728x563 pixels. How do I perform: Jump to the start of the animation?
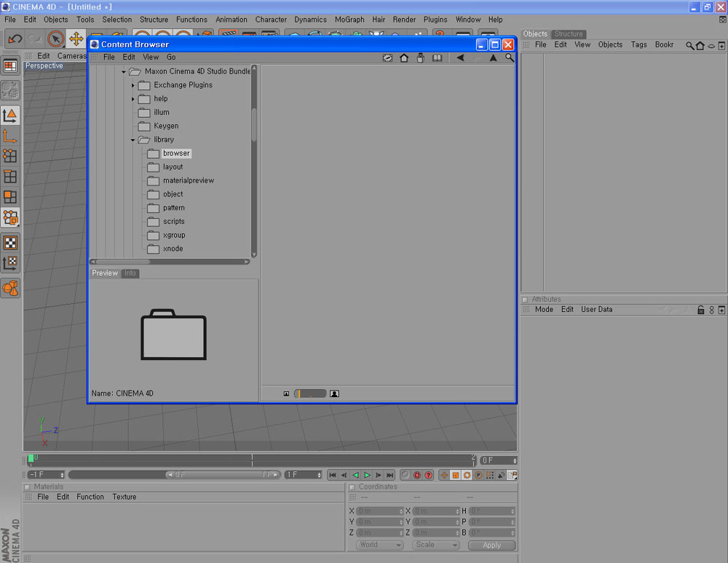333,475
